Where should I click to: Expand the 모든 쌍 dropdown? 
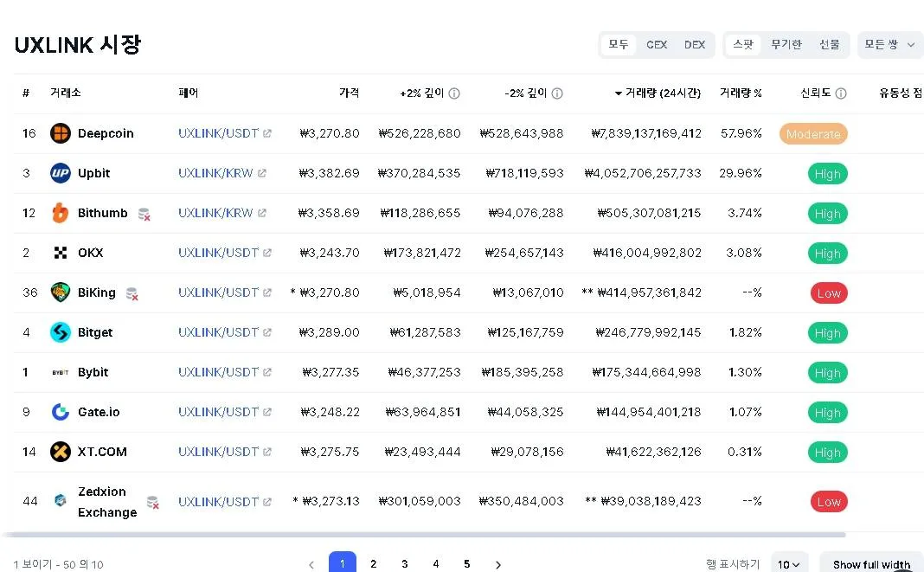889,45
